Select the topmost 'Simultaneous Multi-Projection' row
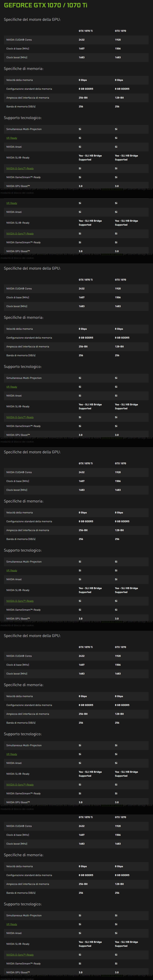 tap(76, 129)
